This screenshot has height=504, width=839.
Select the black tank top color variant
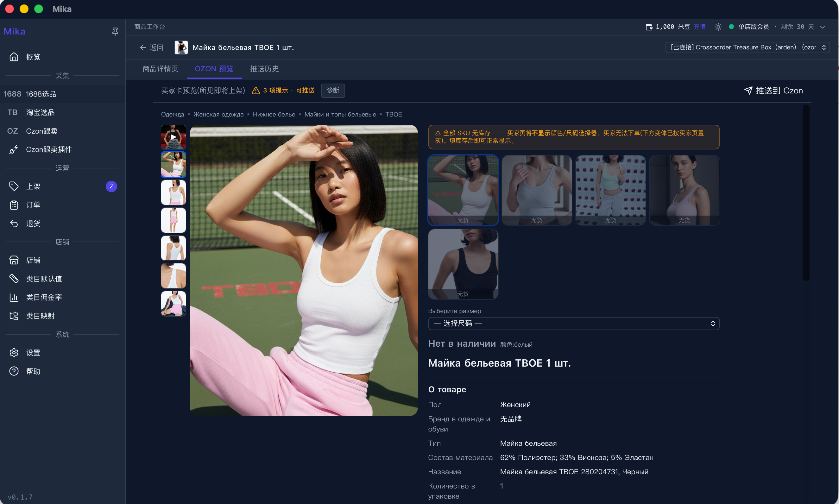(x=463, y=264)
